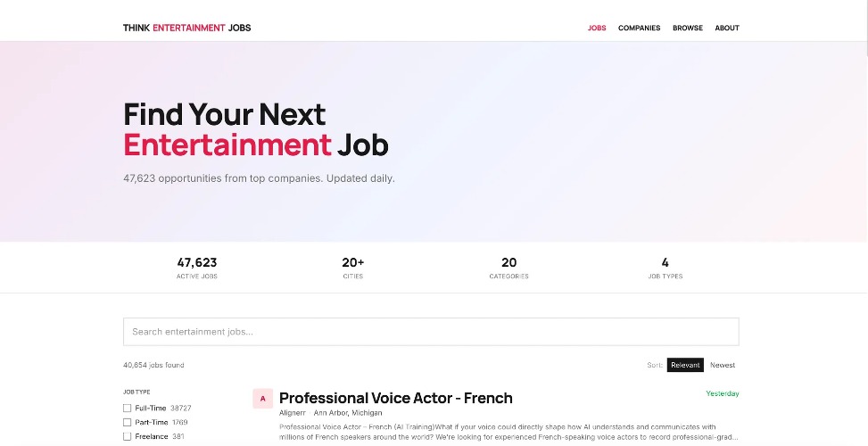
Task: Click the Yesterday posting date label
Action: [723, 393]
